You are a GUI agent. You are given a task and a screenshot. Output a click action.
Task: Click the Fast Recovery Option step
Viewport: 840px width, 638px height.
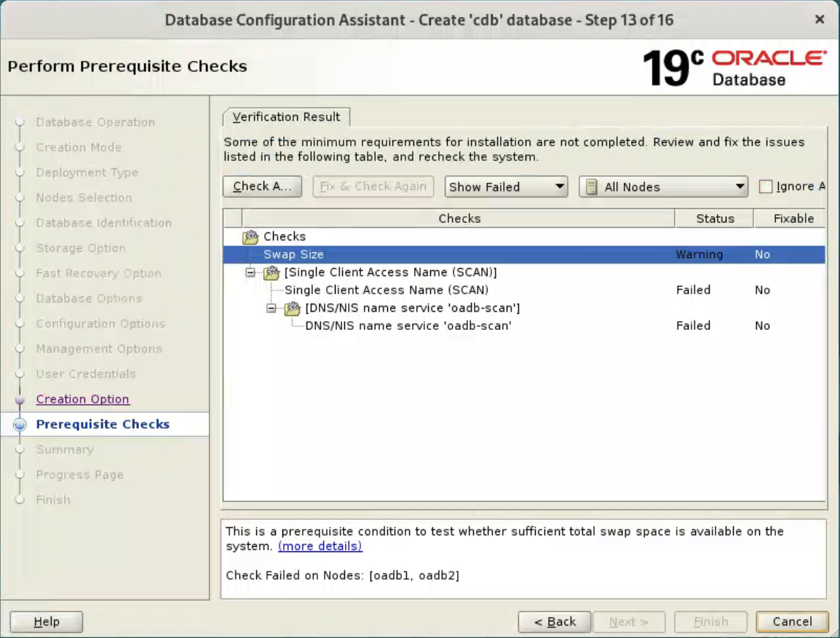[98, 273]
